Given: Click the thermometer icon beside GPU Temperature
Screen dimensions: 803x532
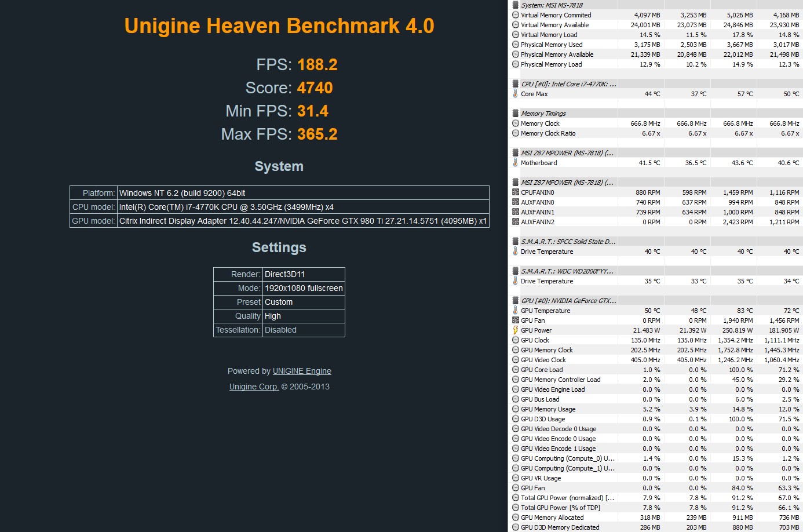Looking at the screenshot, I should pyautogui.click(x=515, y=310).
